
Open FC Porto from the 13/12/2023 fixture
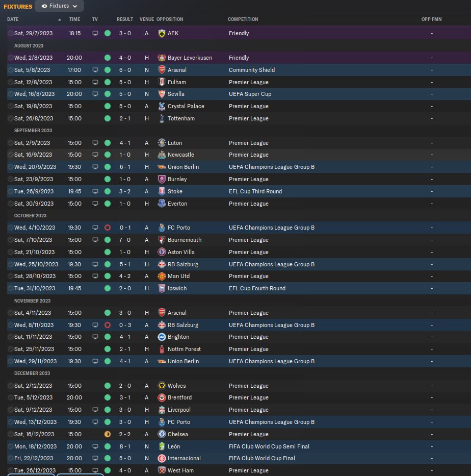pyautogui.click(x=179, y=422)
